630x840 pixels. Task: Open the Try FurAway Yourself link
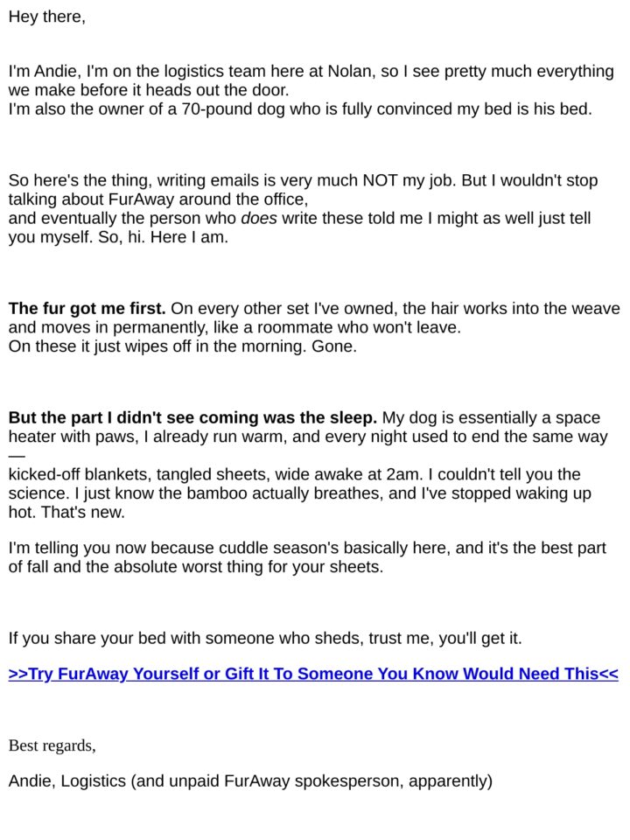[x=313, y=674]
